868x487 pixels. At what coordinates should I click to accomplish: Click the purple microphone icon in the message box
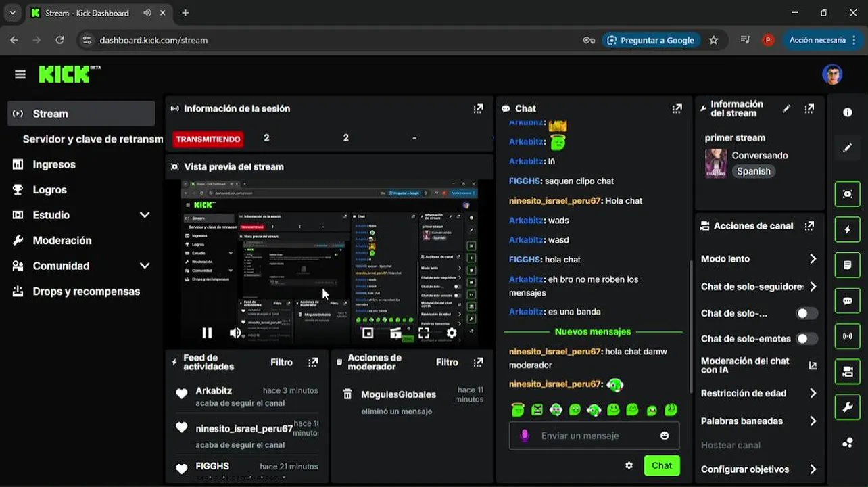pyautogui.click(x=524, y=436)
